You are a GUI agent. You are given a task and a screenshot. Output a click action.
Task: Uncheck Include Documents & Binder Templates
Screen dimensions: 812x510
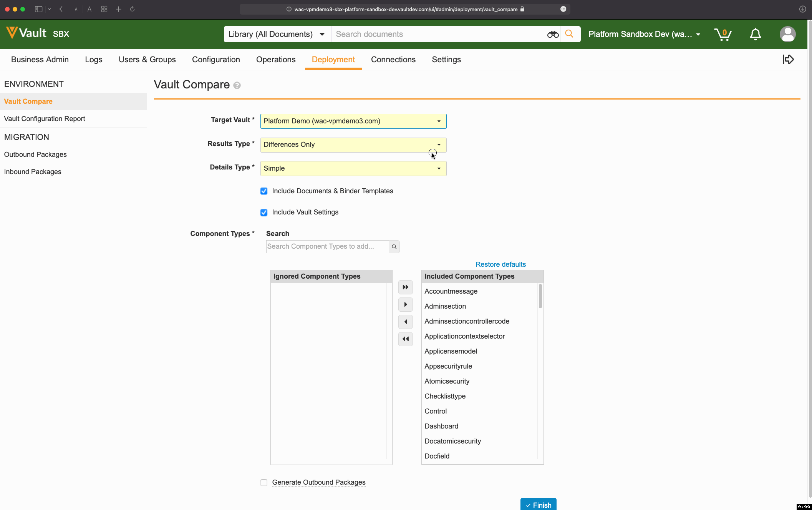(x=264, y=191)
